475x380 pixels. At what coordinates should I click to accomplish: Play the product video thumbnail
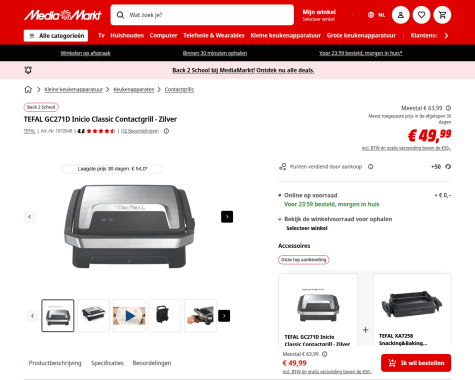pyautogui.click(x=129, y=315)
